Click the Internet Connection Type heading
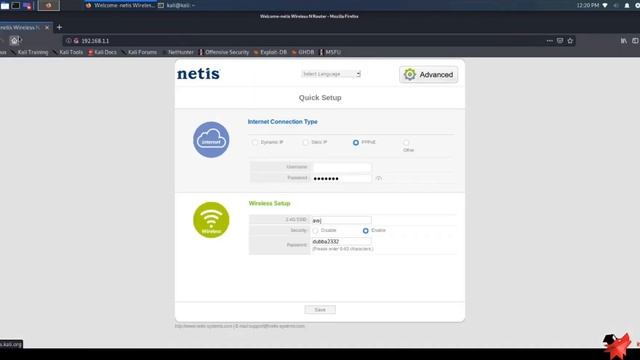This screenshot has width=640, height=360. (282, 122)
